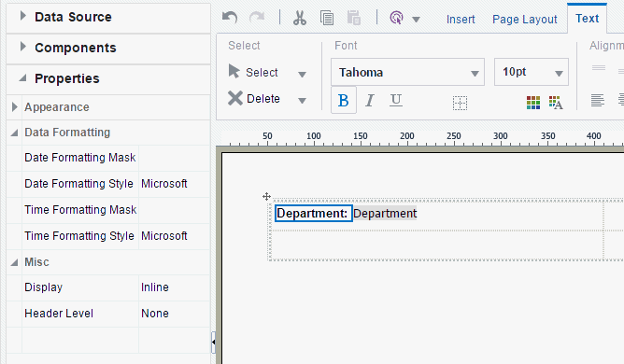Expand the Appearance properties section
The image size is (624, 364).
click(15, 107)
